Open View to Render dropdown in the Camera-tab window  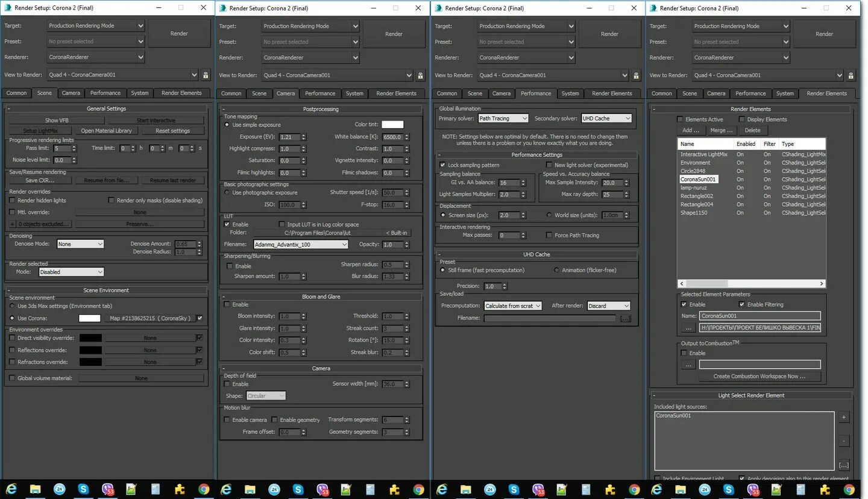coord(338,75)
